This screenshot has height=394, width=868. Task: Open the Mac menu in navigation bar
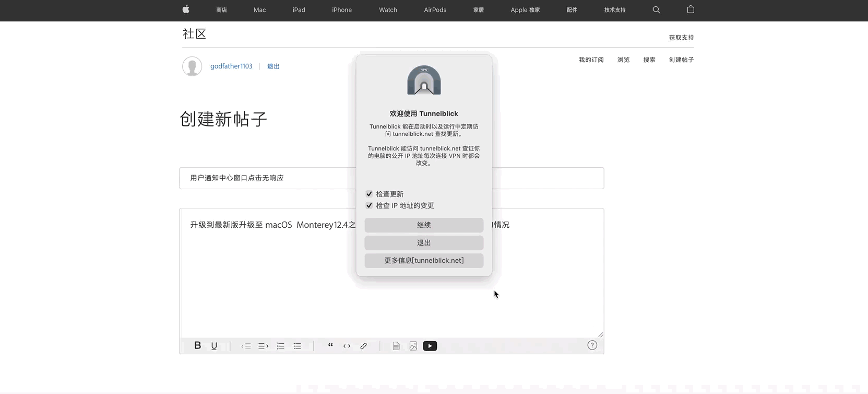(260, 10)
